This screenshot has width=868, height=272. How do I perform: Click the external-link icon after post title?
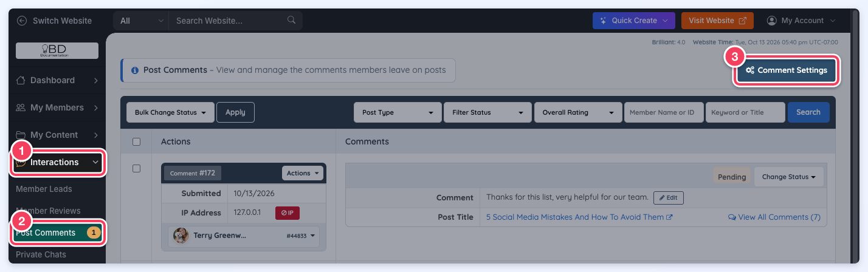click(669, 217)
